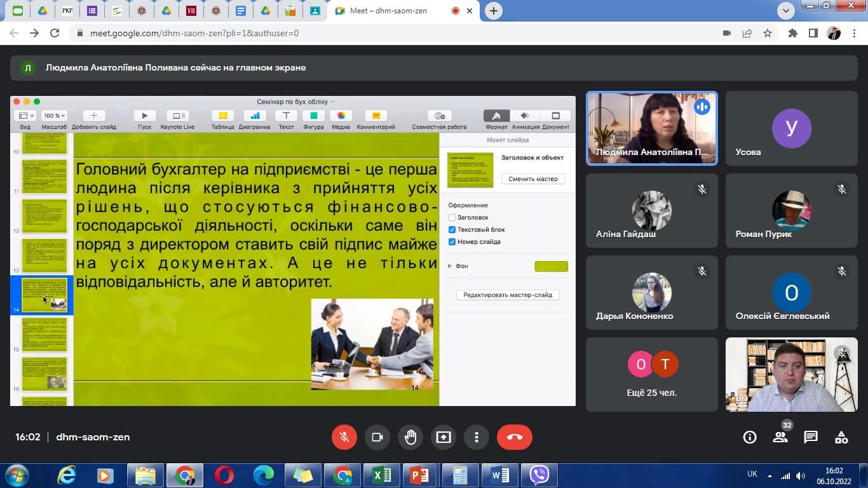The height and width of the screenshot is (488, 868).
Task: Show participants list with 32 badge
Action: point(780,437)
